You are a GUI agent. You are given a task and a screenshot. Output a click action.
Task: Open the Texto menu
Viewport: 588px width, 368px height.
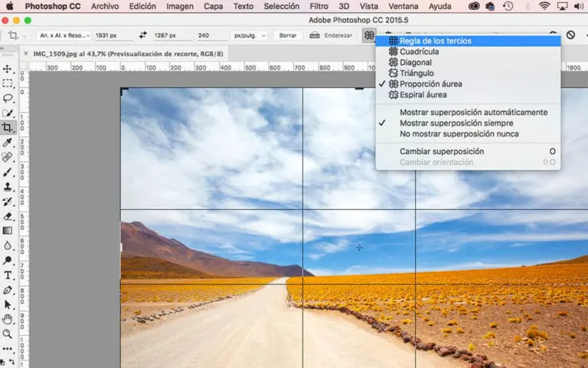tap(243, 6)
